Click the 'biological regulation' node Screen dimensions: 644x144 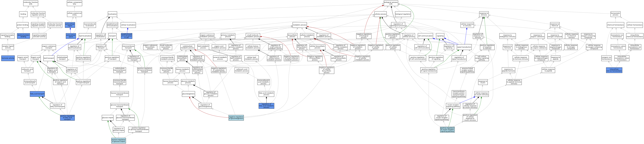[x=403, y=14]
